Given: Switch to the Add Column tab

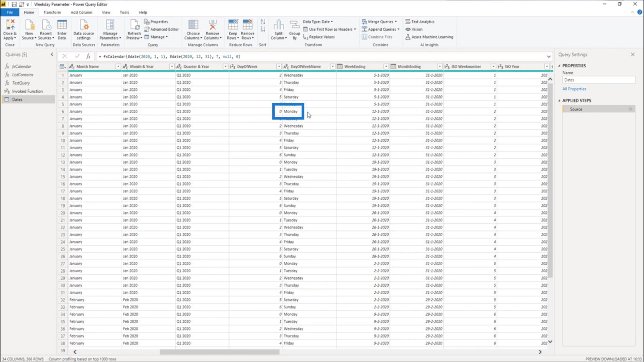Looking at the screenshot, I should tap(81, 12).
